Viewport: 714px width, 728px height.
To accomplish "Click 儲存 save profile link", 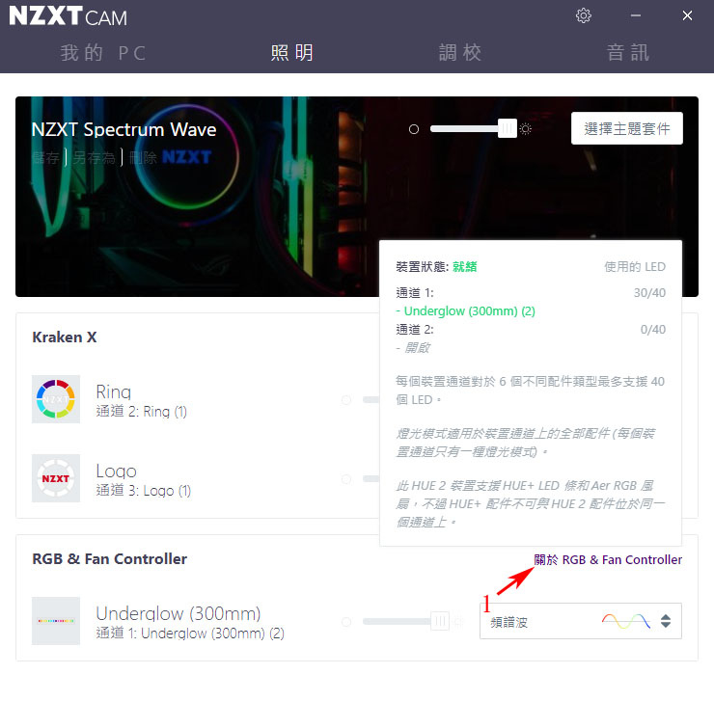I will 46,158.
